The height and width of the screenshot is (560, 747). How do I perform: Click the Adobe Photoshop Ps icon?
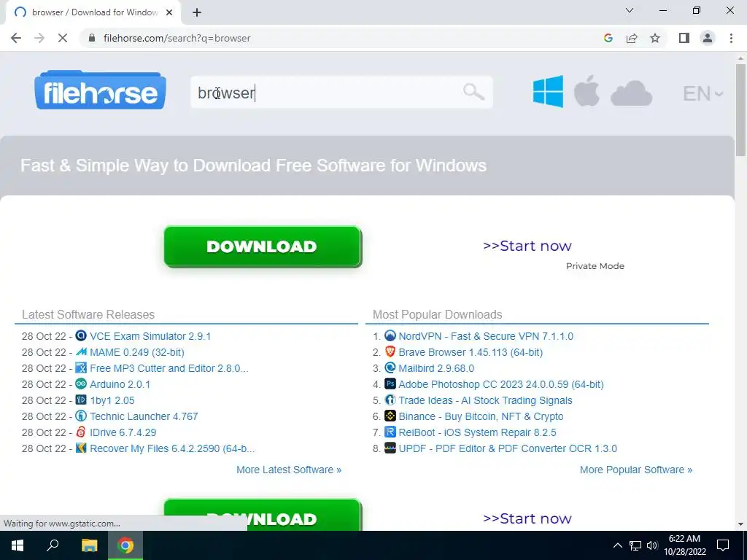pyautogui.click(x=390, y=384)
